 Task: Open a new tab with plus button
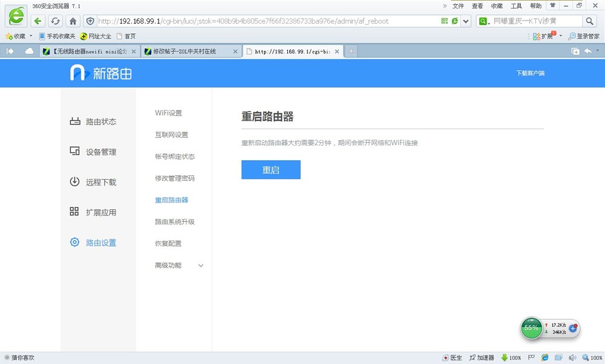pos(350,51)
